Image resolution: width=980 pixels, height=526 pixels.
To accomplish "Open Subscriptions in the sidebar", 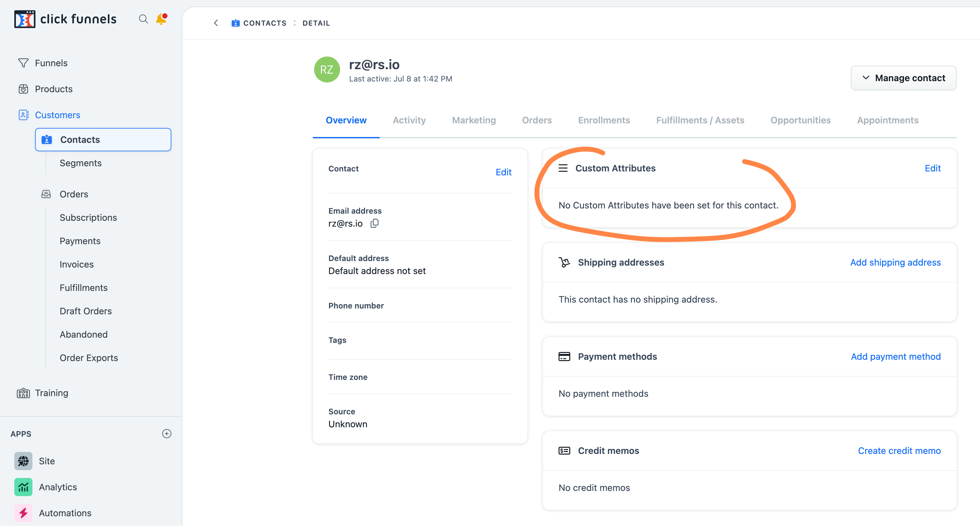I will click(x=88, y=218).
